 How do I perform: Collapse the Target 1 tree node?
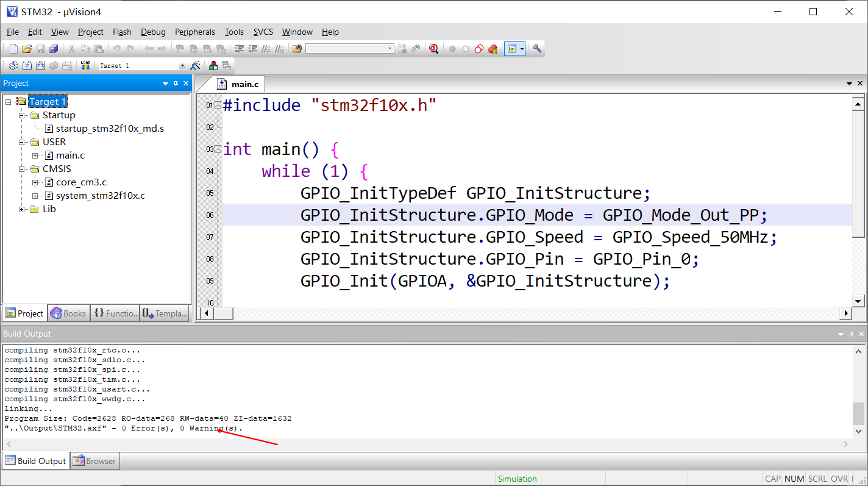point(9,102)
